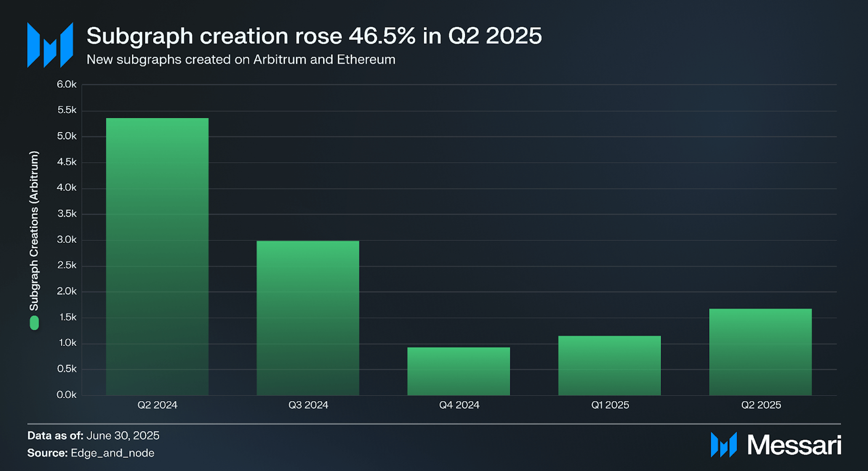868x471 pixels.
Task: Select the Q2 2025 bar
Action: (760, 352)
